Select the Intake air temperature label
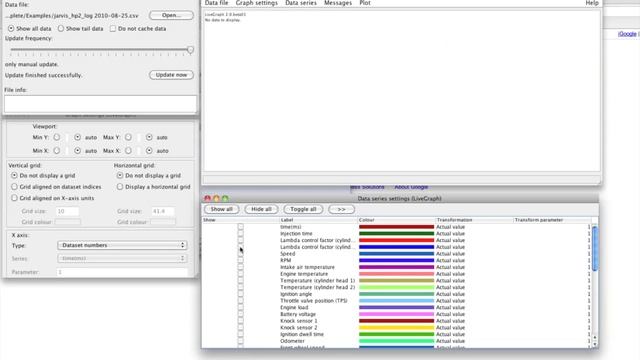The width and height of the screenshot is (640, 360). [x=307, y=267]
